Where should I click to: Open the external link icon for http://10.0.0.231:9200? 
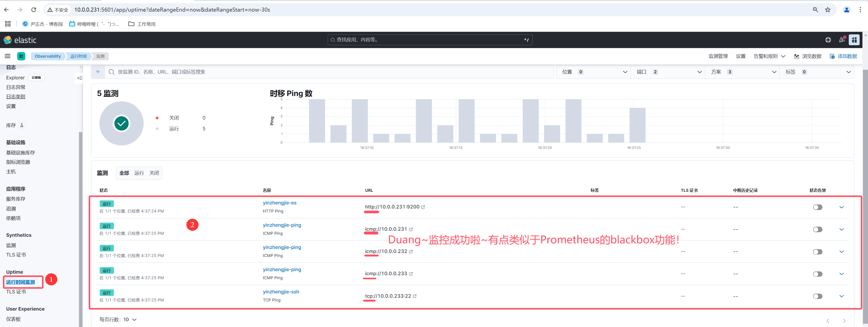(x=423, y=207)
